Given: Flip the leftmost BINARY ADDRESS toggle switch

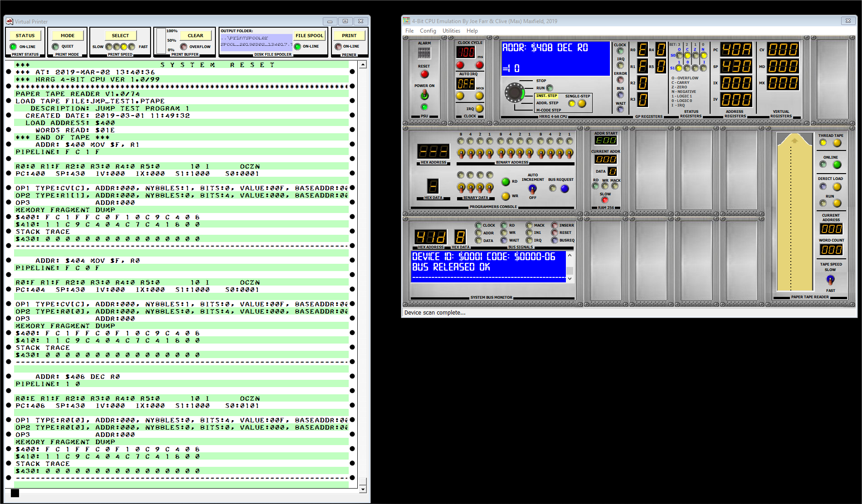Looking at the screenshot, I should (x=461, y=153).
